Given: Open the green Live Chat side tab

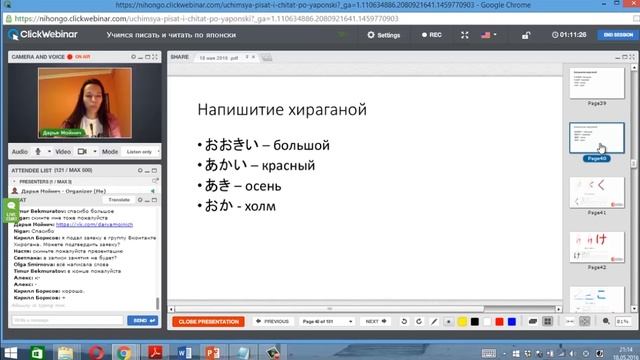Looking at the screenshot, I should coord(11,211).
